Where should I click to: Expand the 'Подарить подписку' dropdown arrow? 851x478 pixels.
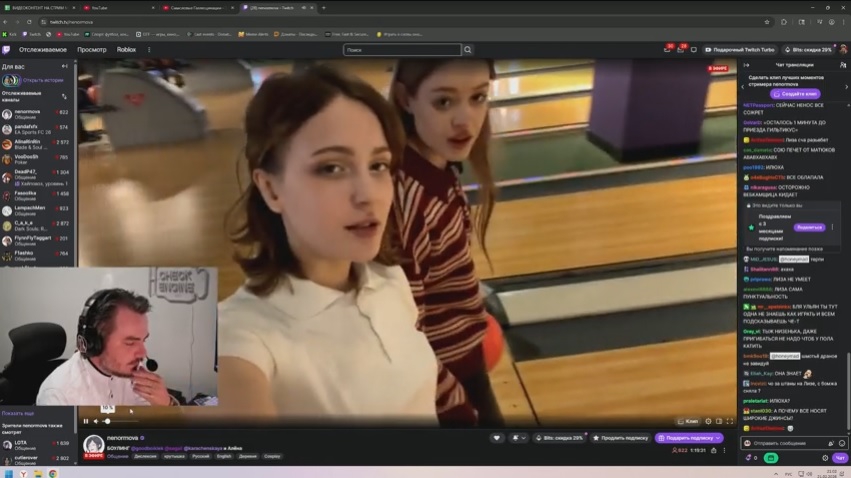[718, 438]
